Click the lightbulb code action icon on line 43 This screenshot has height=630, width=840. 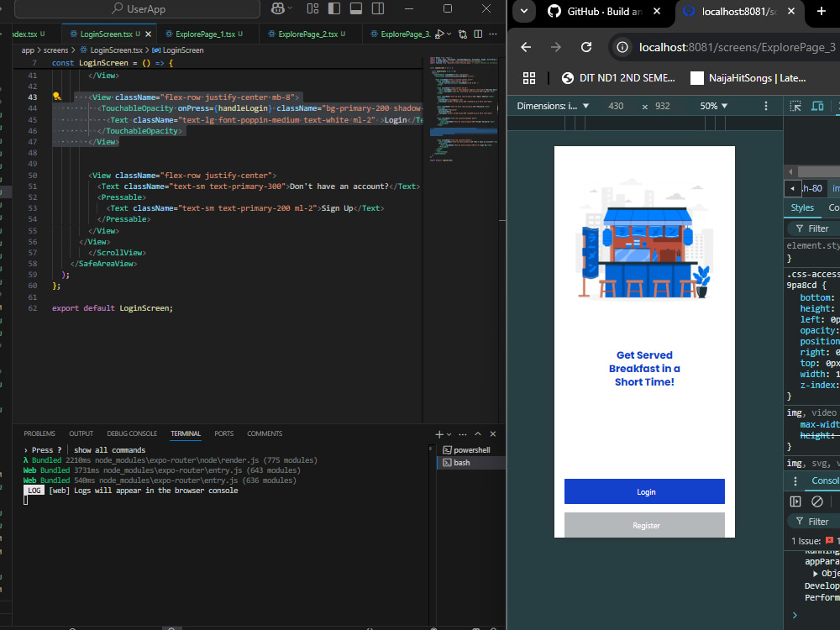point(56,97)
